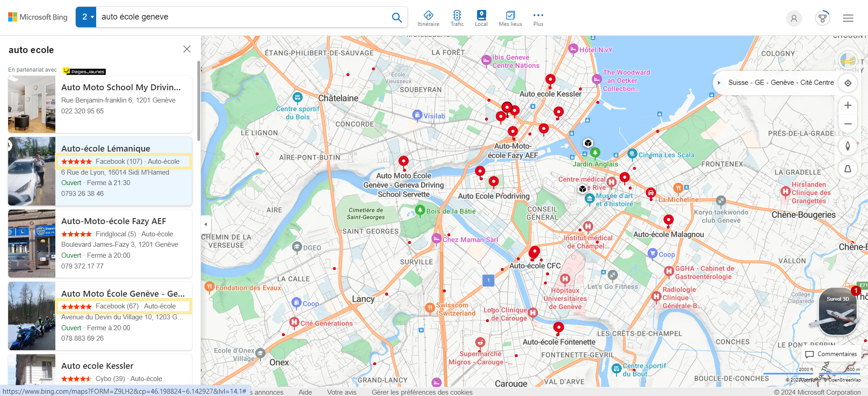Expand the Plus more-options menu
This screenshot has width=868, height=396.
pos(538,18)
